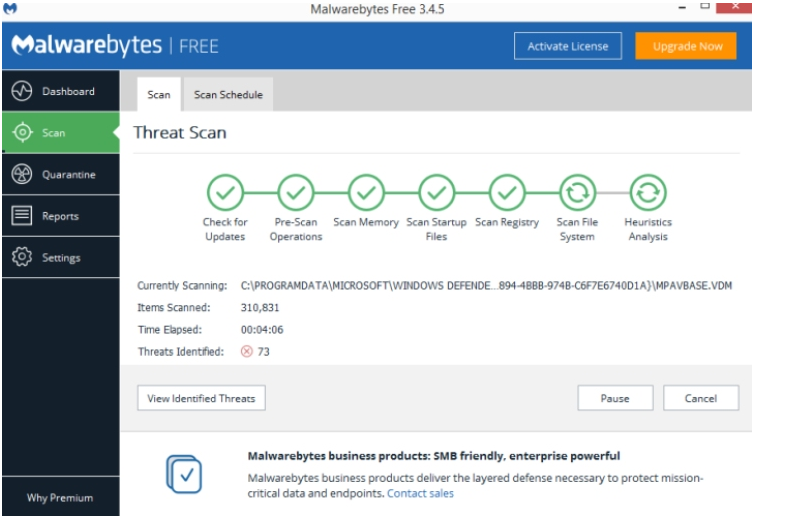The image size is (803, 517).
Task: Click the 'Scan File System' step label
Action: click(577, 229)
